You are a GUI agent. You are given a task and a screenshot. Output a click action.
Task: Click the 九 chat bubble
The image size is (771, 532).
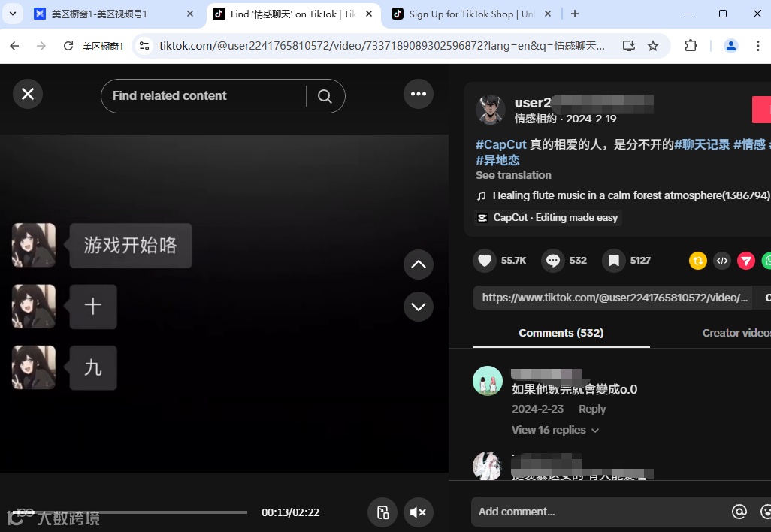click(x=93, y=367)
